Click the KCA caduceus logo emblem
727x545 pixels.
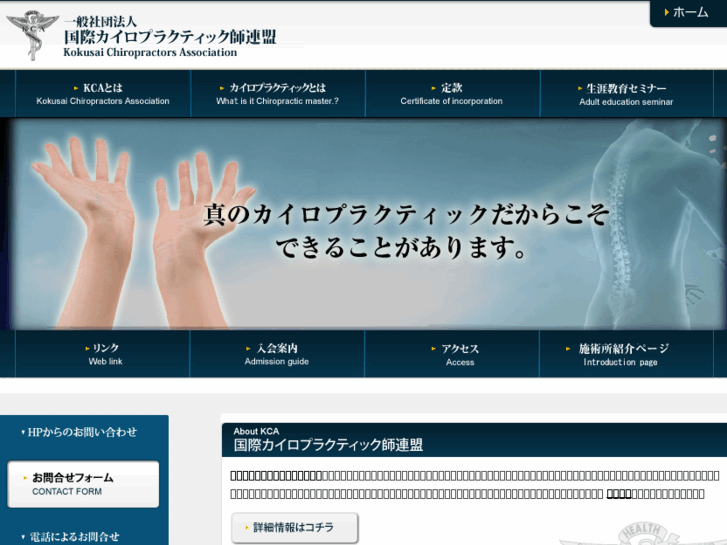(x=32, y=35)
